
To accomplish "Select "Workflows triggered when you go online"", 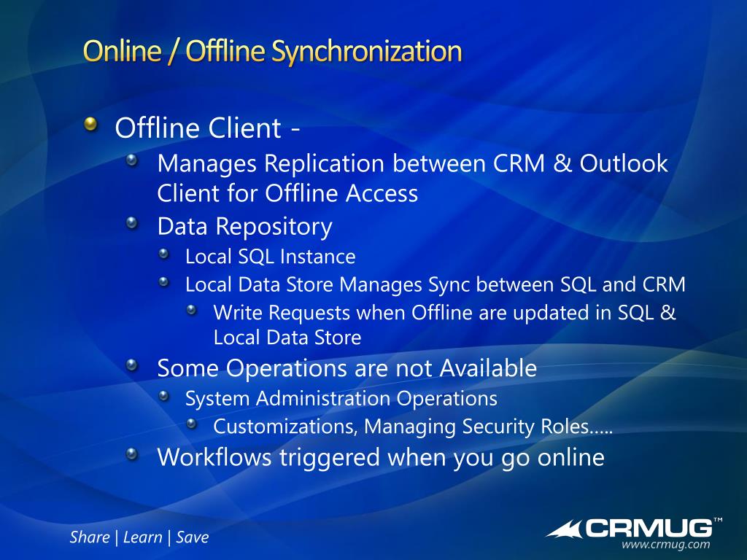I will pos(381,458).
